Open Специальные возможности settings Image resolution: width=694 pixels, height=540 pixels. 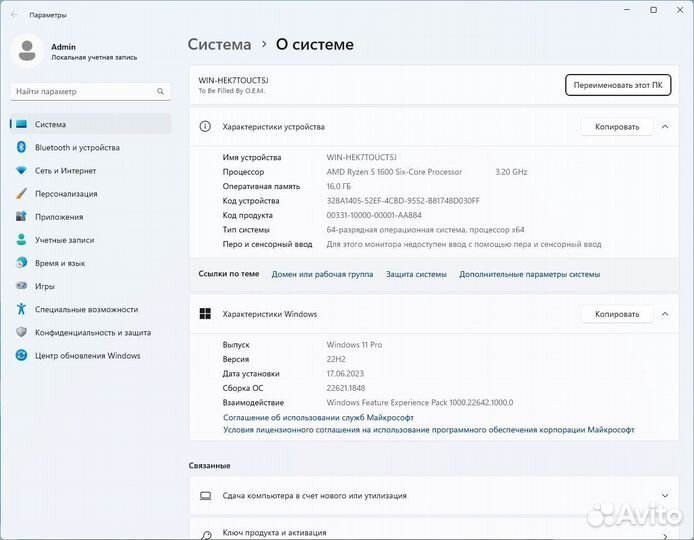pos(90,309)
